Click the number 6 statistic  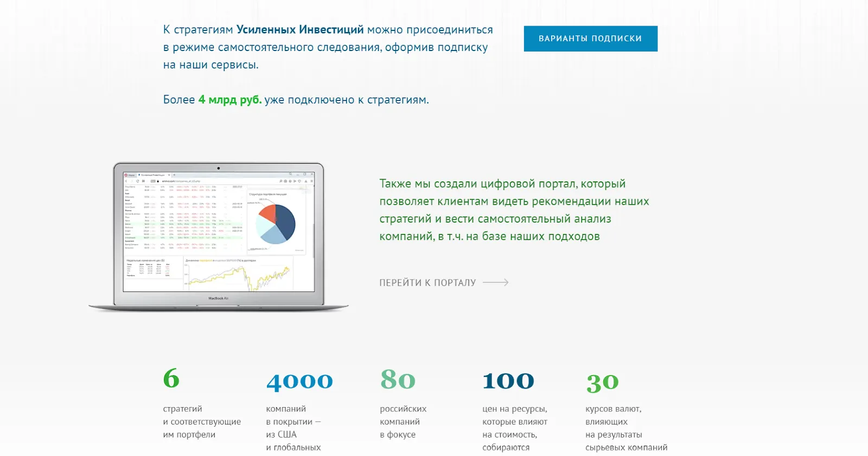pos(171,378)
